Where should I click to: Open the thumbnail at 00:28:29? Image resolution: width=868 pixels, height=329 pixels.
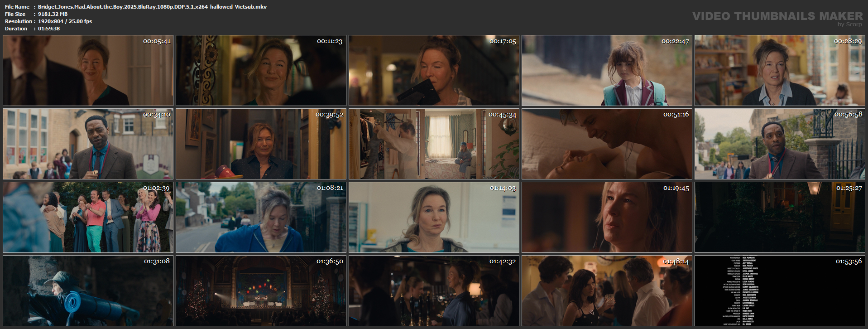pos(780,71)
